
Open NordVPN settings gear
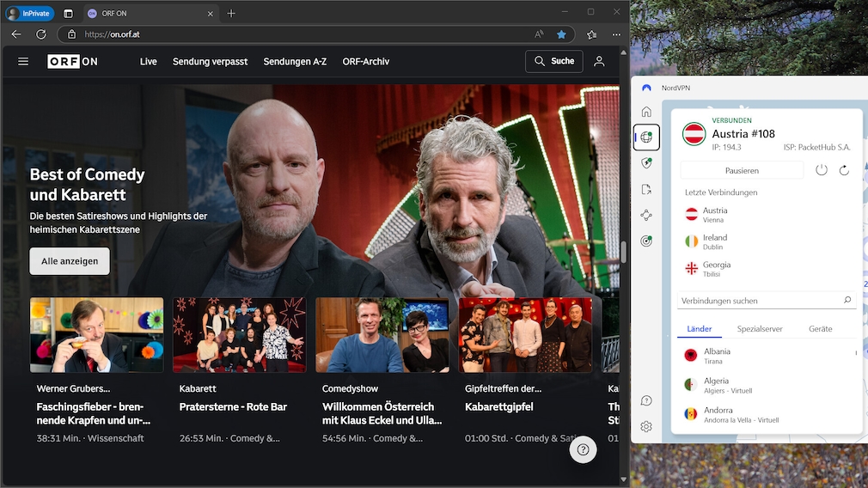(646, 426)
